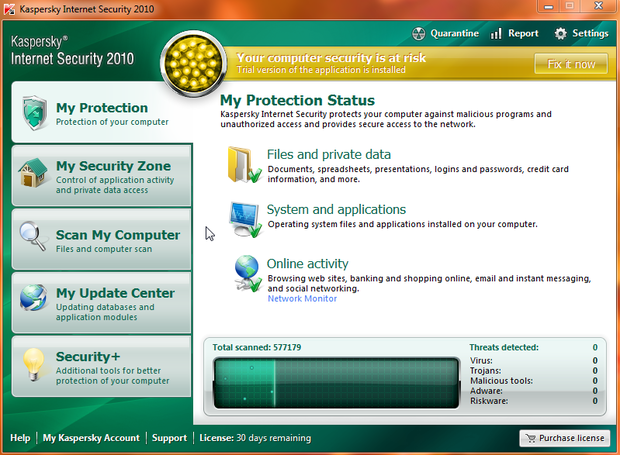Screen dimensions: 620x455
Task: Open Settings from the top bar
Action: [x=581, y=34]
